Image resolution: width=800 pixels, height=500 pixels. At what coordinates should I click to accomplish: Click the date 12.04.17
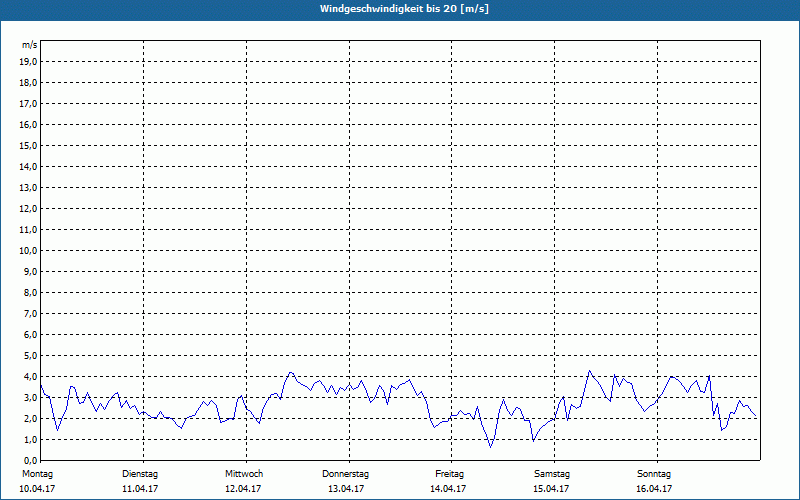(x=243, y=489)
